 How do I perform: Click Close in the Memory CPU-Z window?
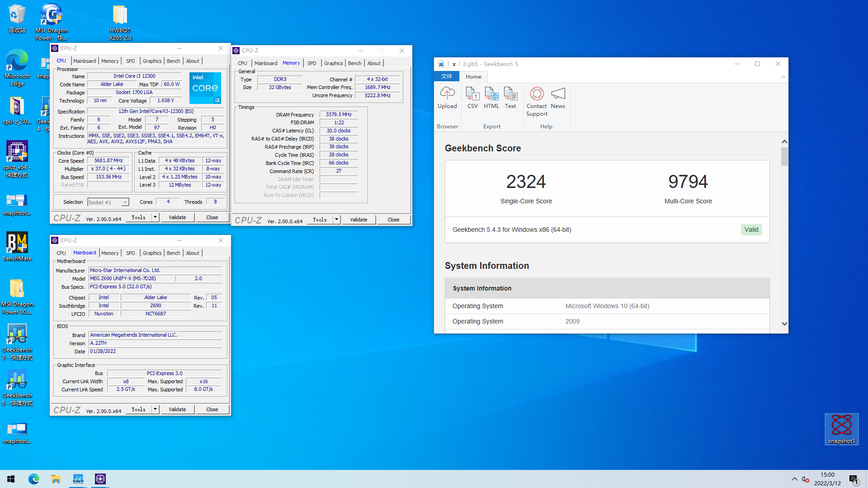[x=393, y=220]
